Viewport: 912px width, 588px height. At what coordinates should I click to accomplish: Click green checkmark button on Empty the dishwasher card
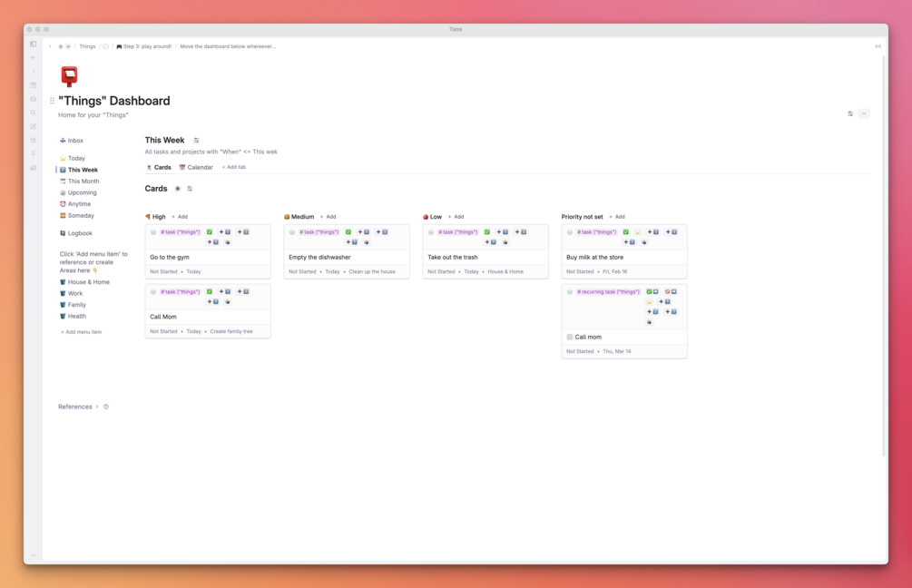click(x=348, y=232)
